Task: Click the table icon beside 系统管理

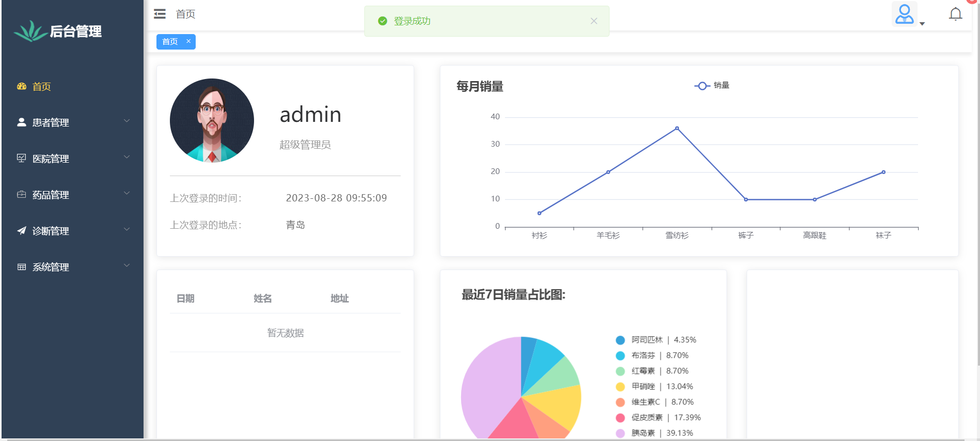Action: (x=22, y=267)
